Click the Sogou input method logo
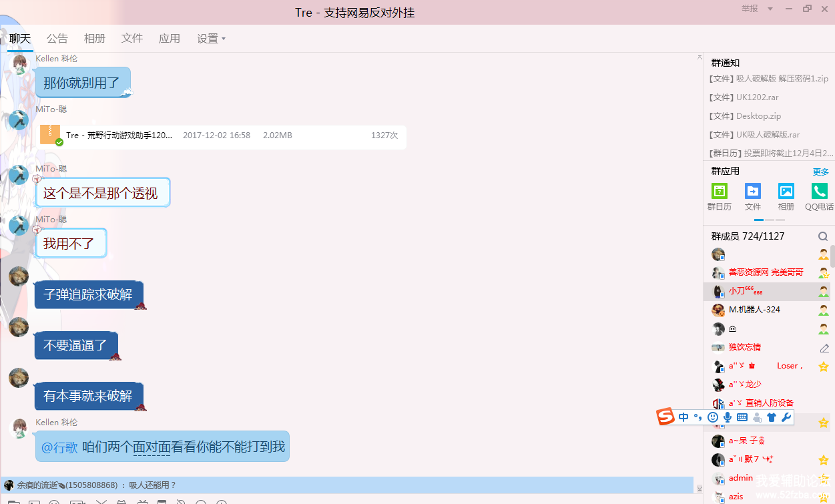This screenshot has height=504, width=835. [x=665, y=417]
